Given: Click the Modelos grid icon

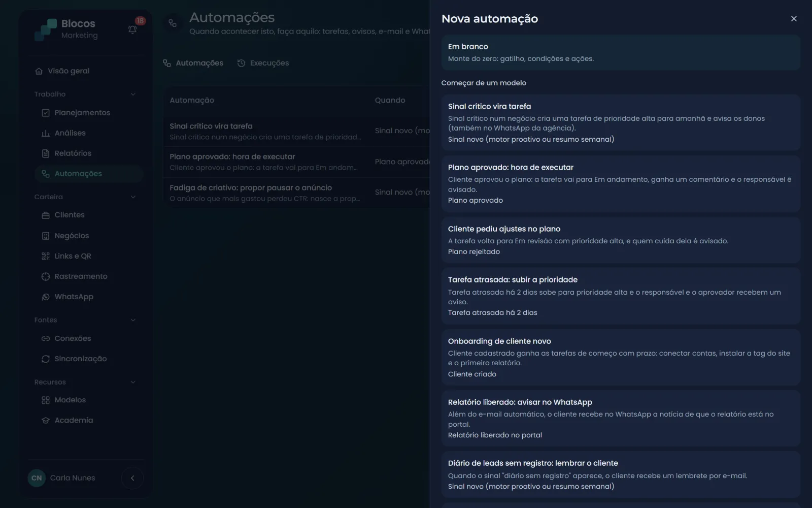Looking at the screenshot, I should pos(46,400).
